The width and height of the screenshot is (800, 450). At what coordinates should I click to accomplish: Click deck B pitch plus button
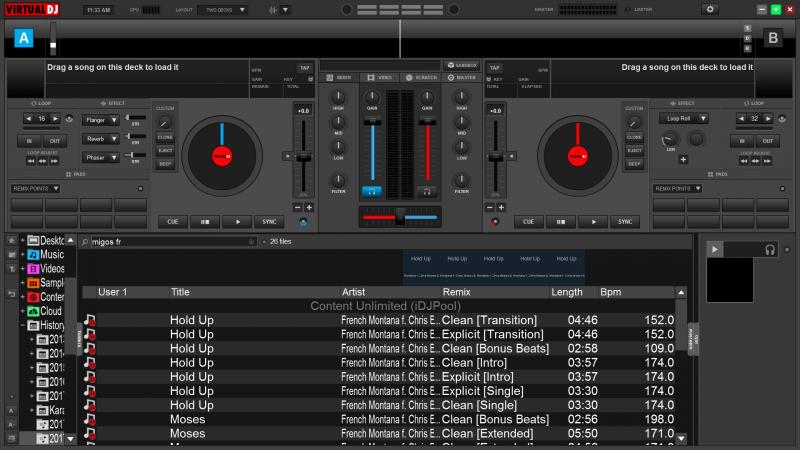[x=501, y=208]
